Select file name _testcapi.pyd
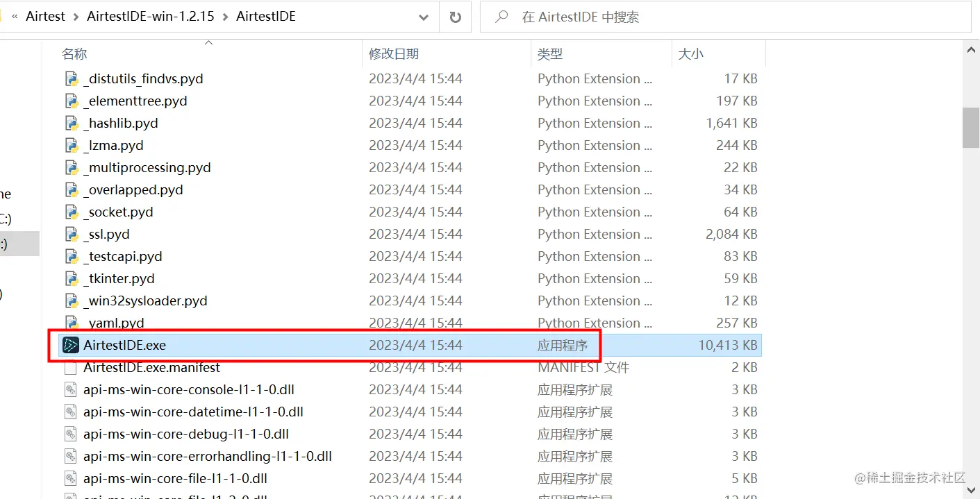This screenshot has height=499, width=980. tap(123, 257)
